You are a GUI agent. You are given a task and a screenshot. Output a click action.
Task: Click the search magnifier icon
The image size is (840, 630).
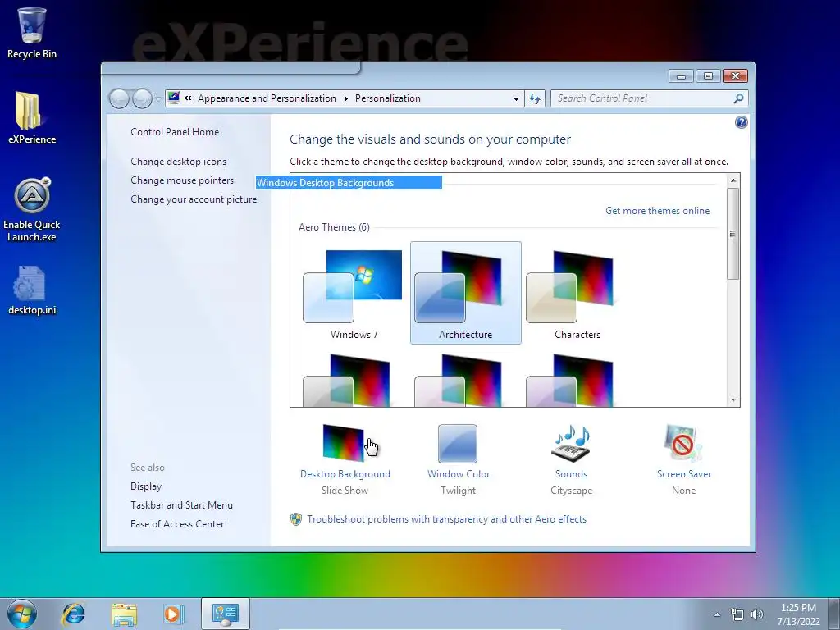click(738, 98)
